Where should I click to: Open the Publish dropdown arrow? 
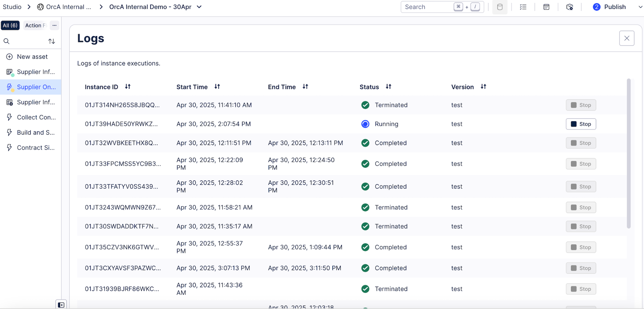pos(640,7)
